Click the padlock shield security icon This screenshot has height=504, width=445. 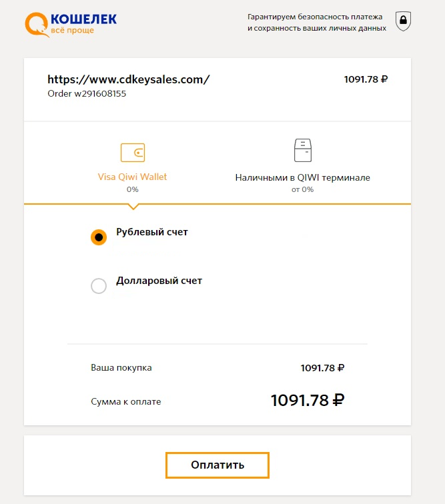click(402, 21)
